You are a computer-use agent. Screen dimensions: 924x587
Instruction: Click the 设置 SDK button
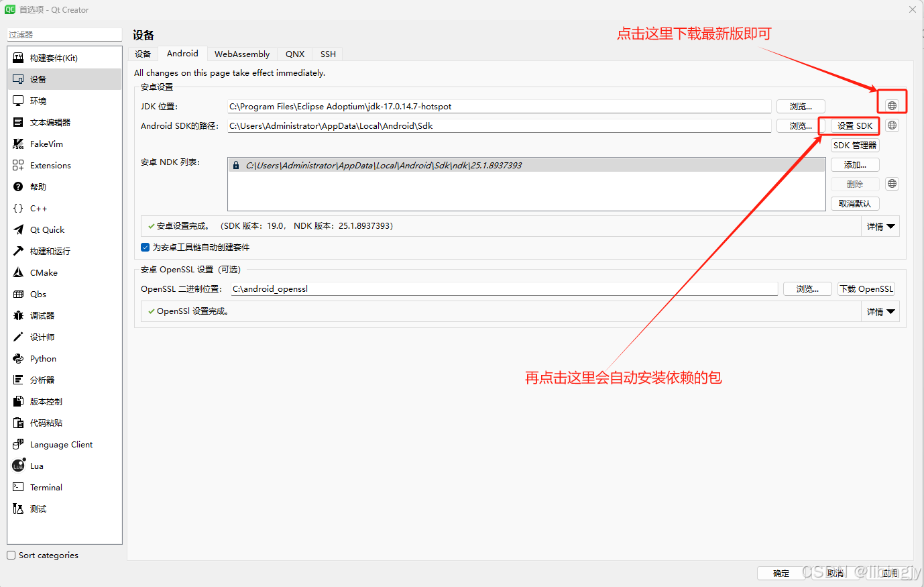[x=855, y=125]
